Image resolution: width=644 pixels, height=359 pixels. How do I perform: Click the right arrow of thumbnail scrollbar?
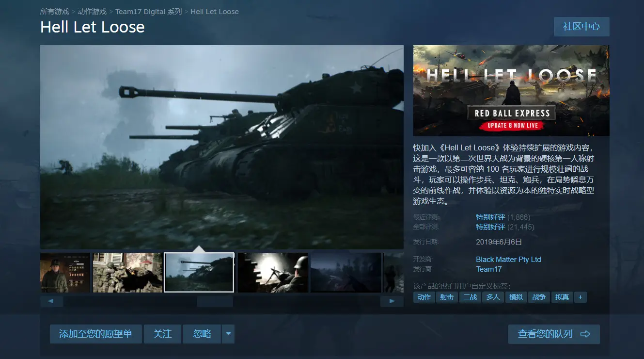tap(392, 302)
